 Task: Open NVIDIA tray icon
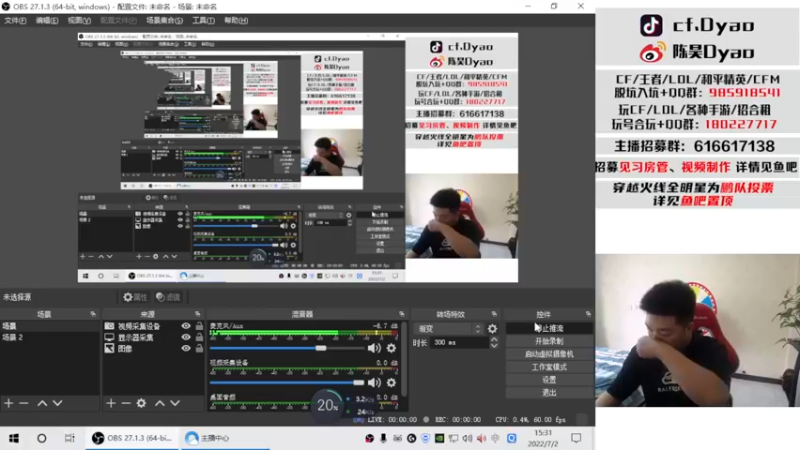pyautogui.click(x=439, y=438)
